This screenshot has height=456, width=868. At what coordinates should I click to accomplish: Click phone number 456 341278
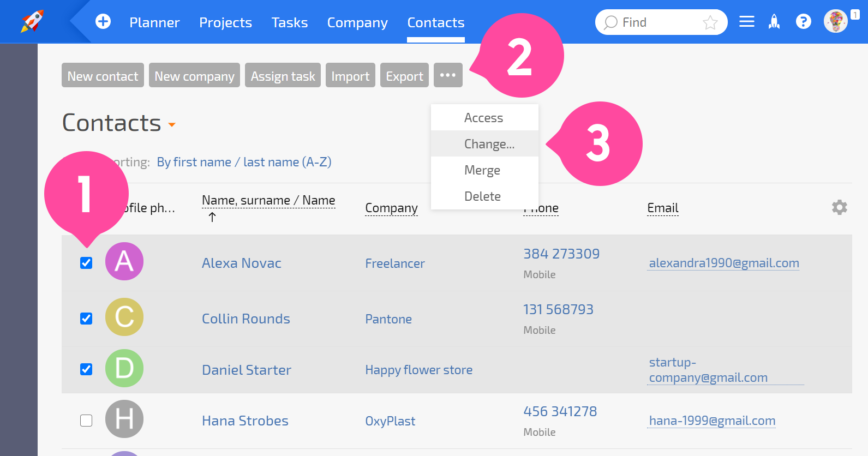pyautogui.click(x=560, y=411)
